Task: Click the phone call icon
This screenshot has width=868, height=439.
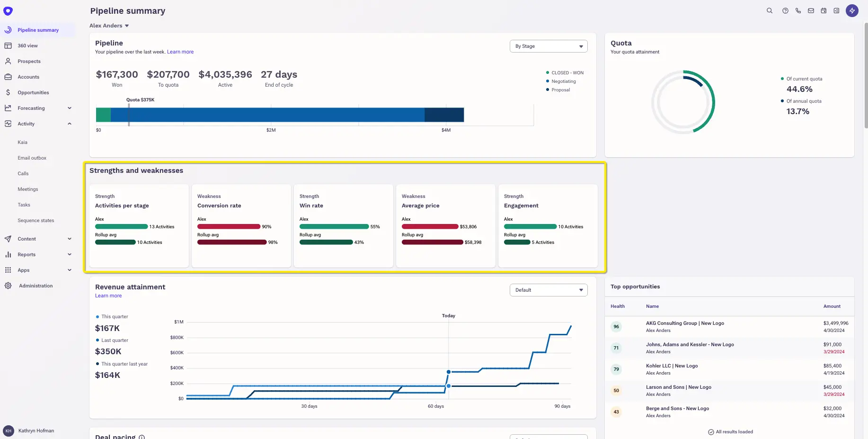Action: pyautogui.click(x=798, y=10)
